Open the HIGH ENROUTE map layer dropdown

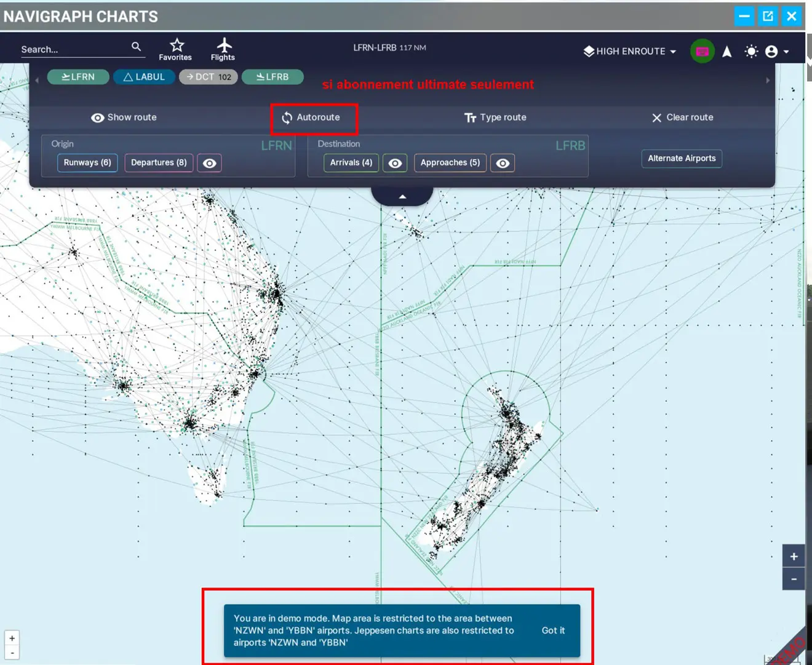click(630, 51)
